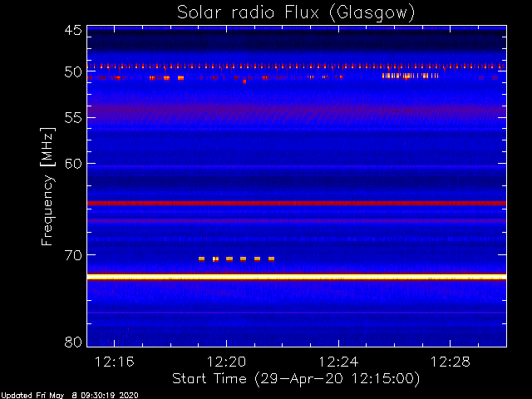Viewport: 532px width, 399px height.
Task: Click the 12:28 time tick label
Action: click(451, 362)
